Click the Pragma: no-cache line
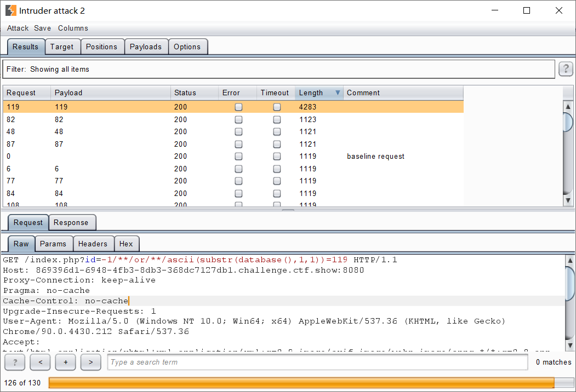This screenshot has width=576, height=392. click(x=46, y=290)
